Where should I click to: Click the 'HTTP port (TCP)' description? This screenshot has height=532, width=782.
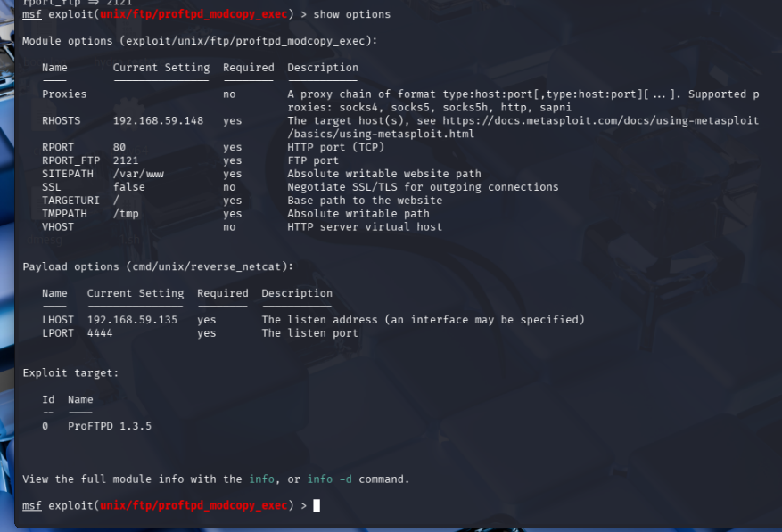(335, 147)
